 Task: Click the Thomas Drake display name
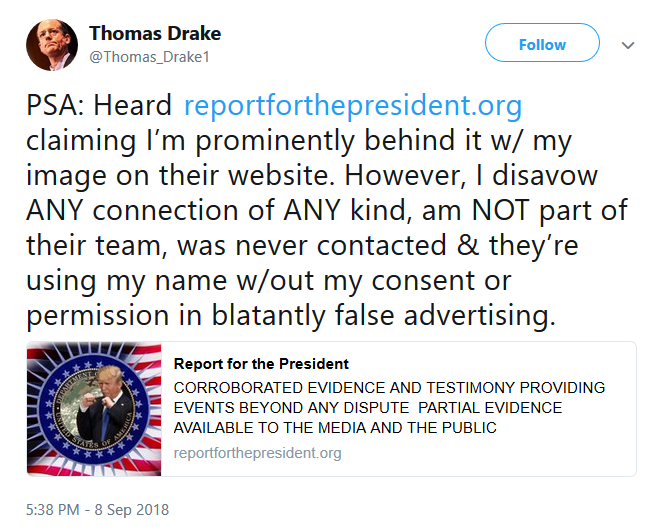click(x=155, y=33)
